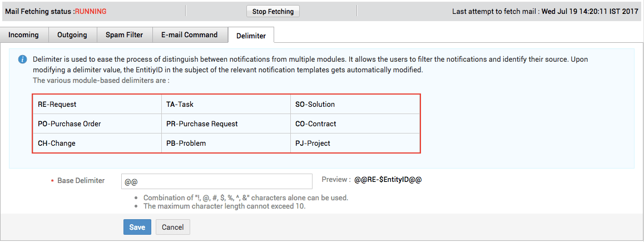Switch to the Outgoing tab
Viewport: 644px width, 242px height.
pos(72,35)
